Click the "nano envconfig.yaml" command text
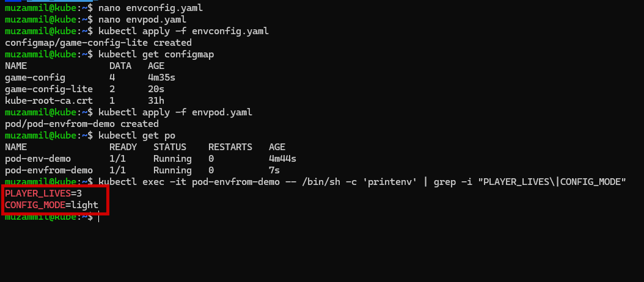Image resolution: width=644 pixels, height=282 pixels. pos(150,8)
